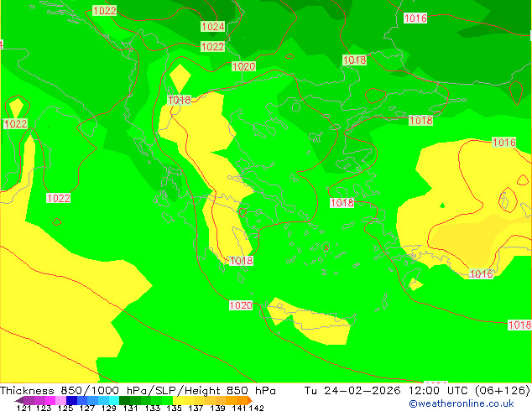Click the 1022 label directly beneath the 1024 label
The width and height of the screenshot is (532, 411).
pos(213,46)
